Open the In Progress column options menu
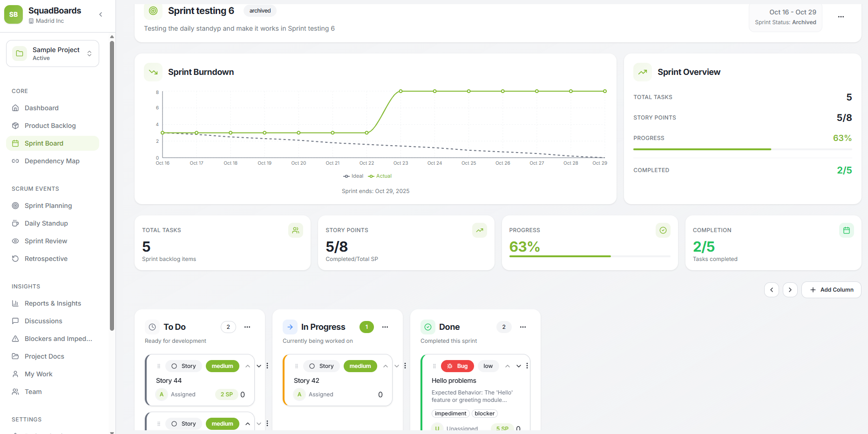The width and height of the screenshot is (868, 434). (385, 327)
